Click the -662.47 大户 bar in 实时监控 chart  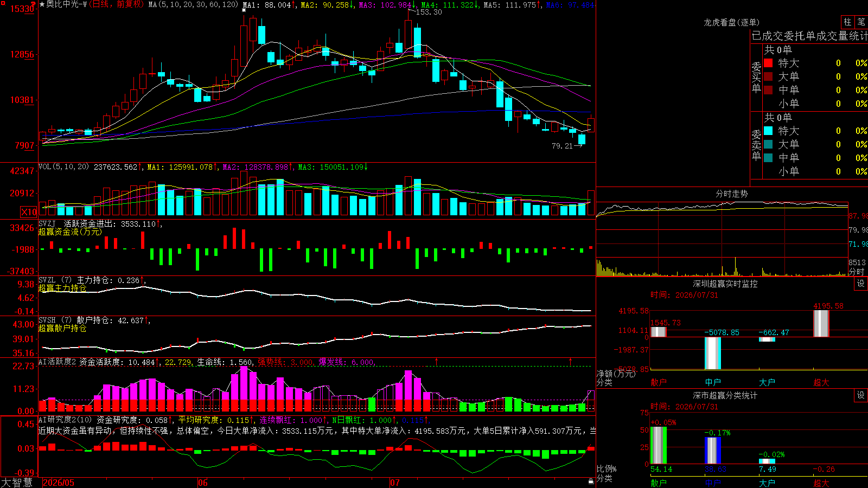(x=767, y=339)
